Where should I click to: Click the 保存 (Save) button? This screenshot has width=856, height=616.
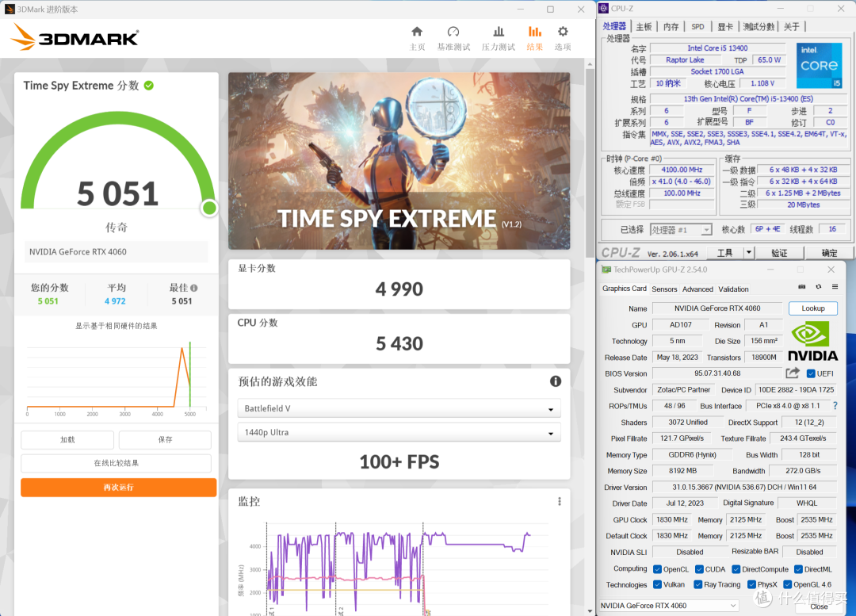pos(165,440)
